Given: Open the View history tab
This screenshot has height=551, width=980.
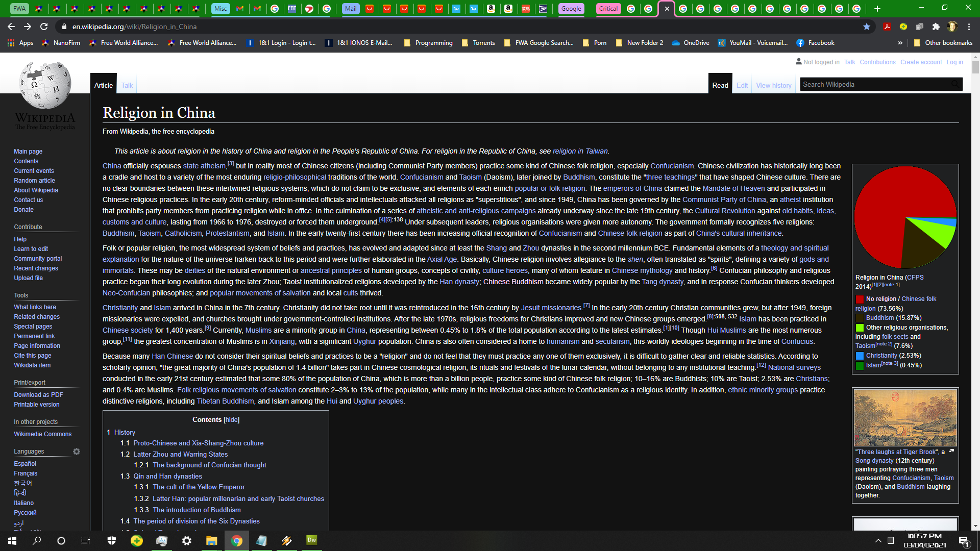Looking at the screenshot, I should (773, 85).
